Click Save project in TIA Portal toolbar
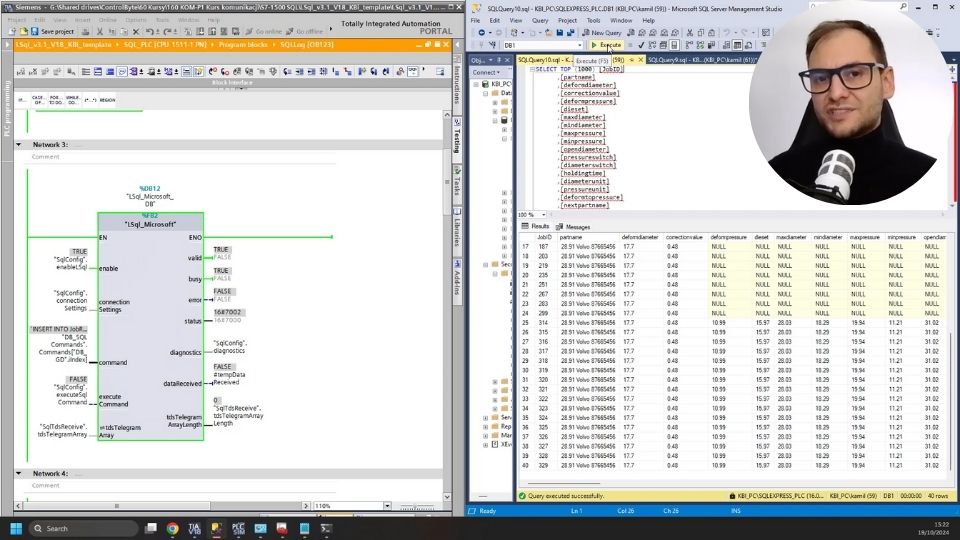The height and width of the screenshot is (540, 960). [53, 31]
